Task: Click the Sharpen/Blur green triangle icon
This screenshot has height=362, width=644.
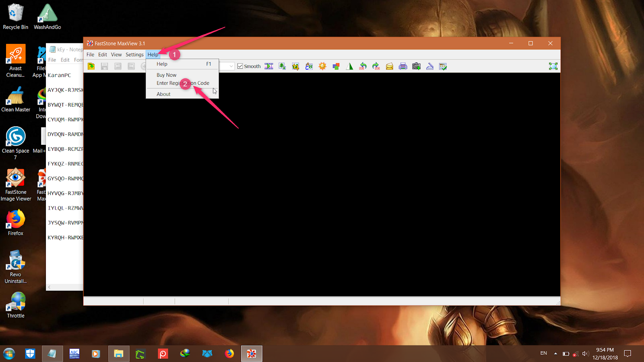Action: [x=349, y=66]
